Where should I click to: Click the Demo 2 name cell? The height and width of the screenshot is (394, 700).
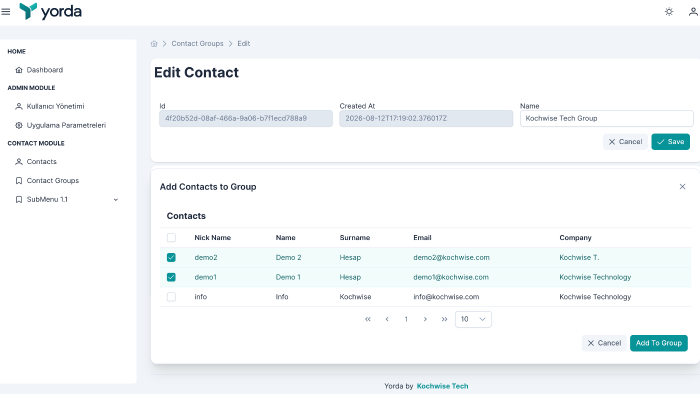(288, 257)
